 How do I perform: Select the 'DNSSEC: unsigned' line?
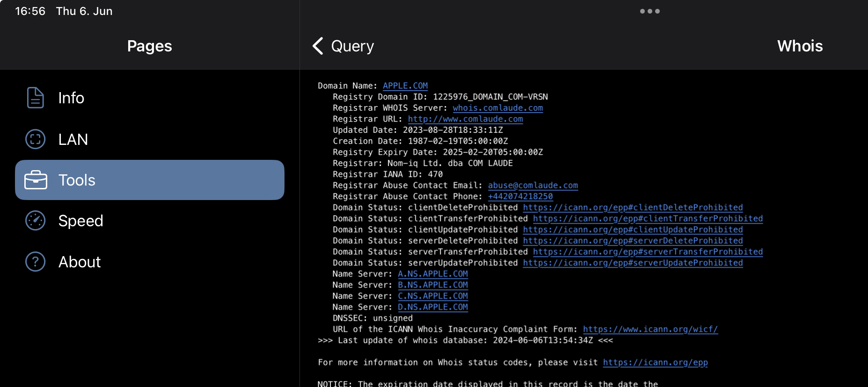coord(373,318)
